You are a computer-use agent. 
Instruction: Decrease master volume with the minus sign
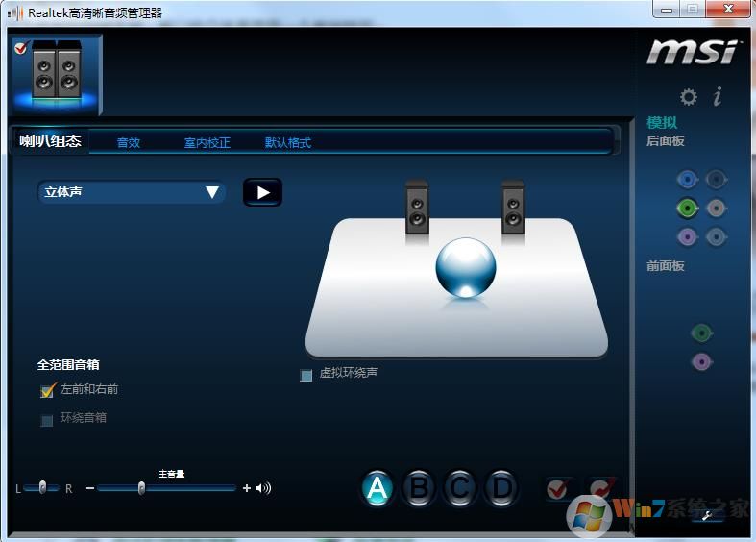pos(90,488)
